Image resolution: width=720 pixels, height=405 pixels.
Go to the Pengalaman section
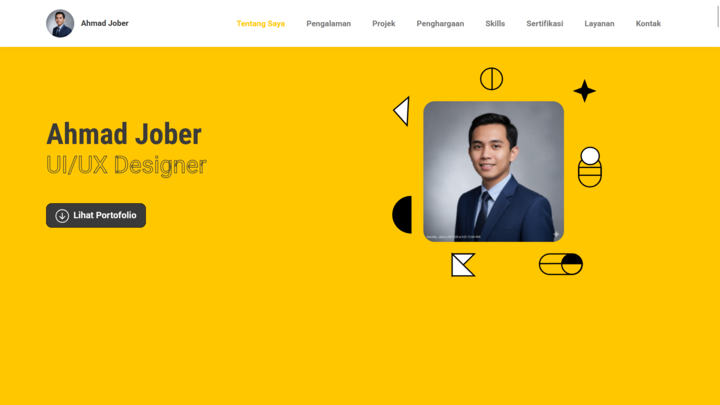[328, 23]
